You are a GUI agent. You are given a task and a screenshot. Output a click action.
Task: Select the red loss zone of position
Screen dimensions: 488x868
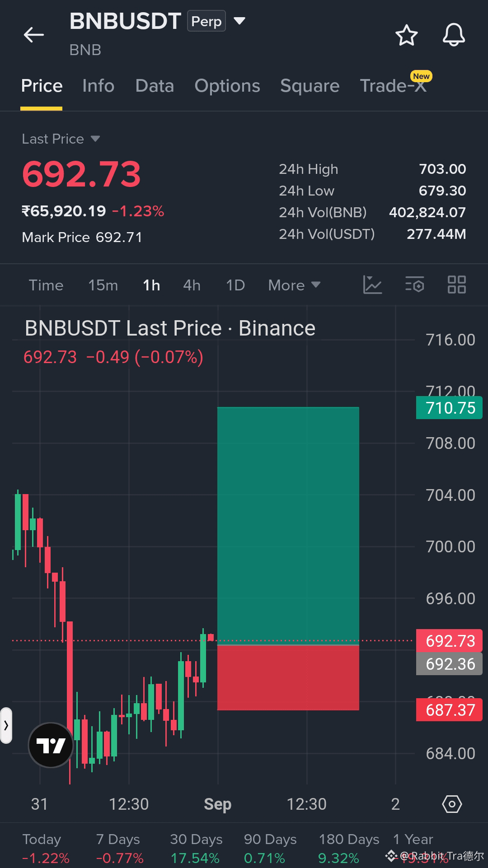coord(288,677)
